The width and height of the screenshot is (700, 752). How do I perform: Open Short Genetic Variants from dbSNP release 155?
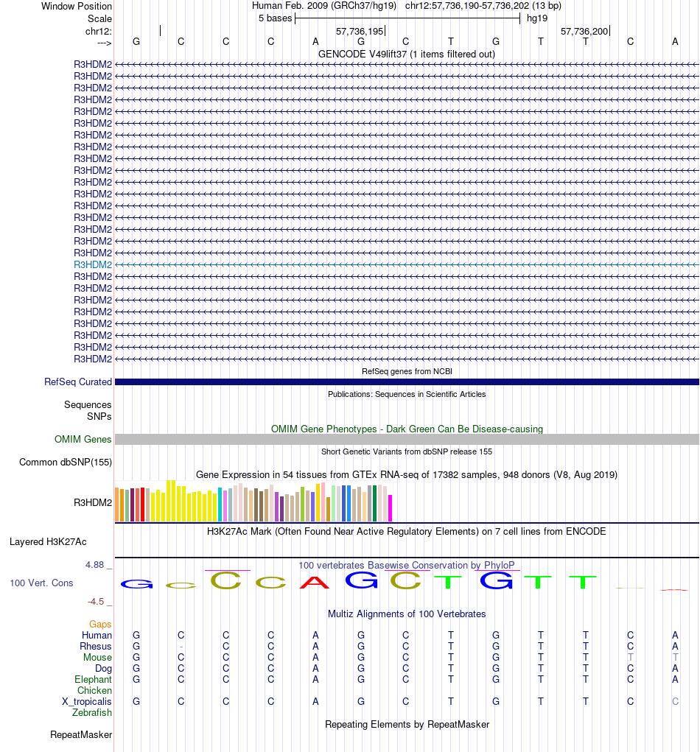pos(407,451)
